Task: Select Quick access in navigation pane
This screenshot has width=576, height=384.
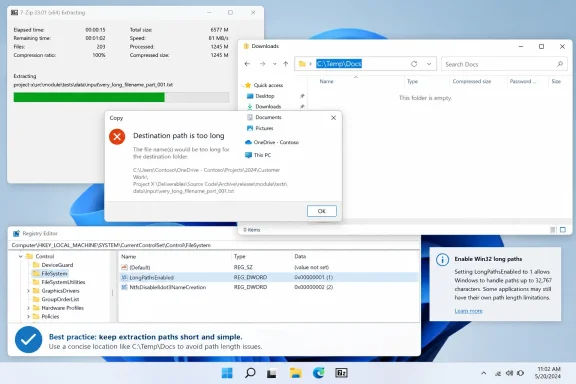Action: pos(268,85)
